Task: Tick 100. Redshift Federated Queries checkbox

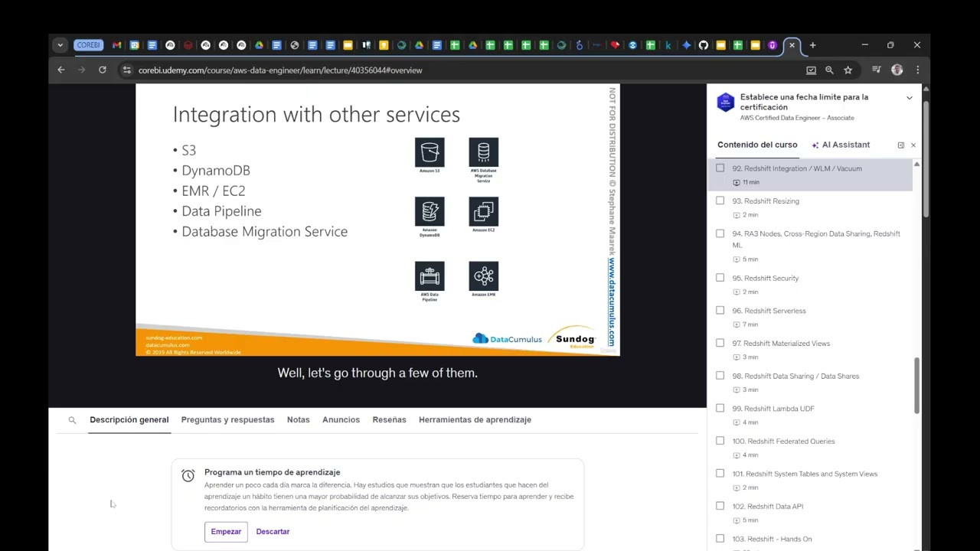Action: pos(720,441)
